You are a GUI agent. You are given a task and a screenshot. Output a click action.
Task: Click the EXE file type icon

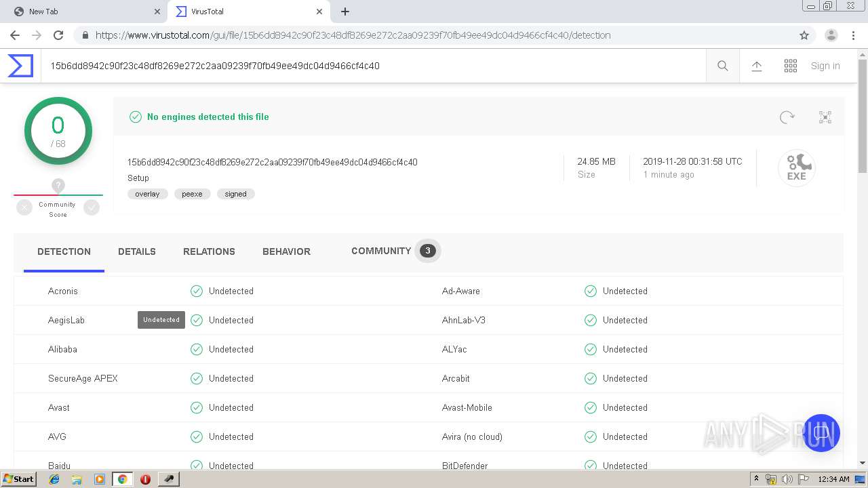tap(797, 167)
